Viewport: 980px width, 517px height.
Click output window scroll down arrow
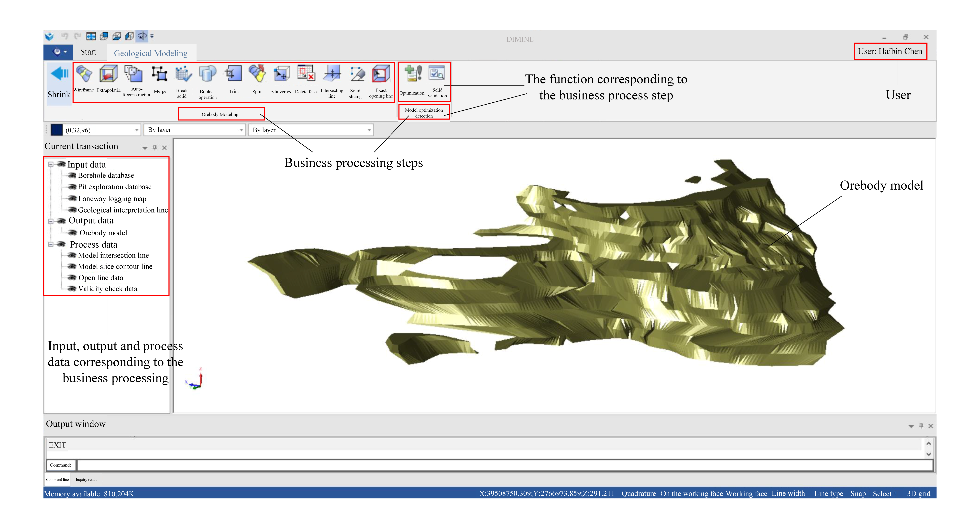[x=928, y=454]
